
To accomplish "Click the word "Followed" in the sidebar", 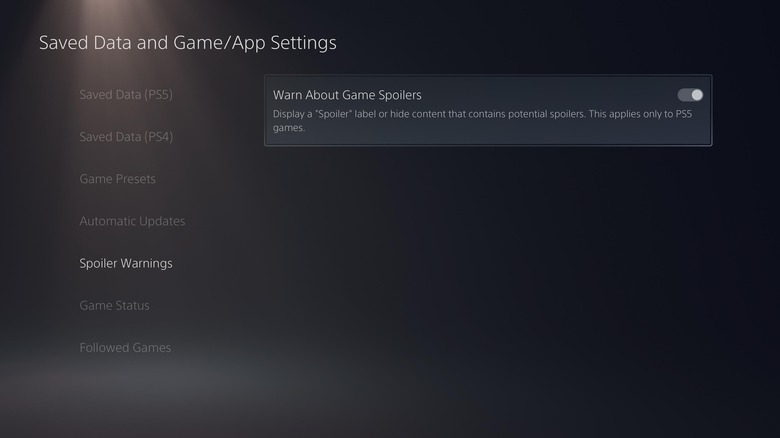I will (104, 347).
